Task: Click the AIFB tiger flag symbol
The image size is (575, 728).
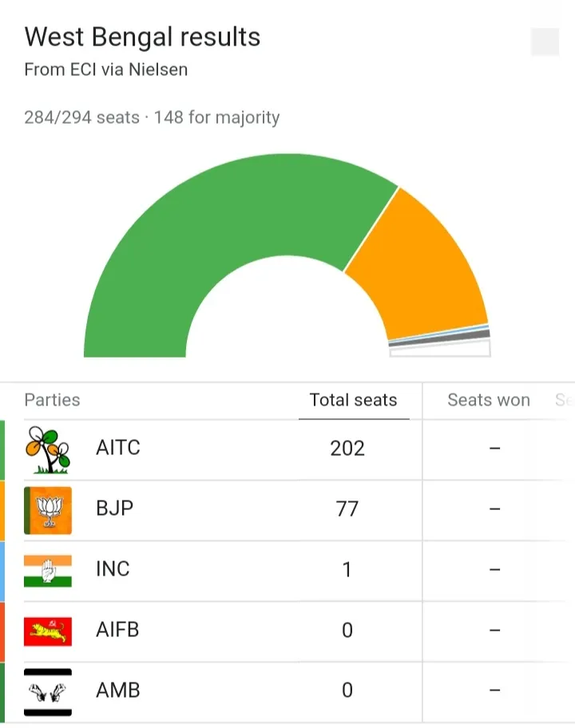Action: pyautogui.click(x=48, y=631)
